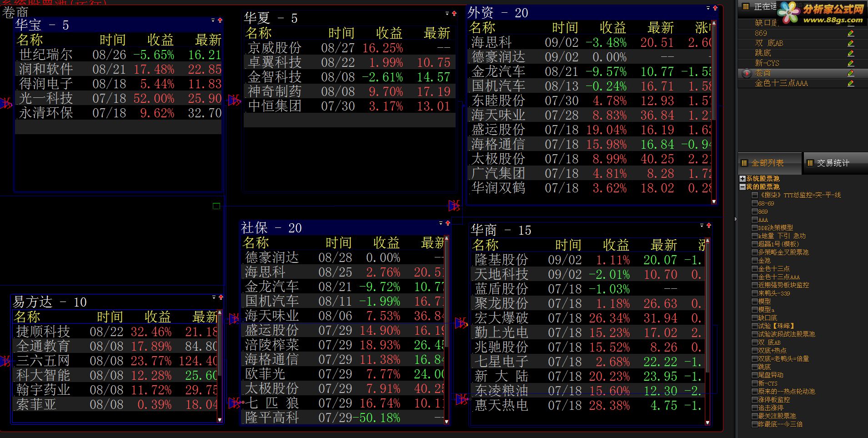Check the AAA pool checkbox
The image size is (868, 438).
point(755,220)
